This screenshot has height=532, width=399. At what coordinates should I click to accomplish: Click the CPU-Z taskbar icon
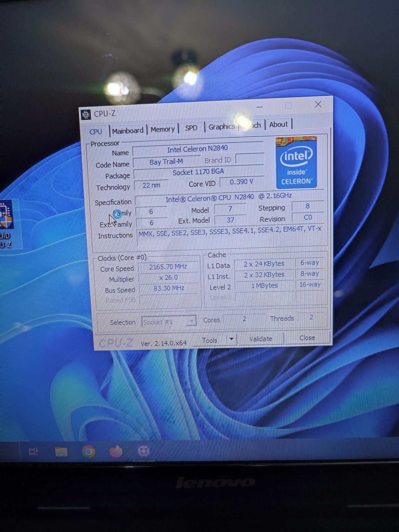coord(144,451)
